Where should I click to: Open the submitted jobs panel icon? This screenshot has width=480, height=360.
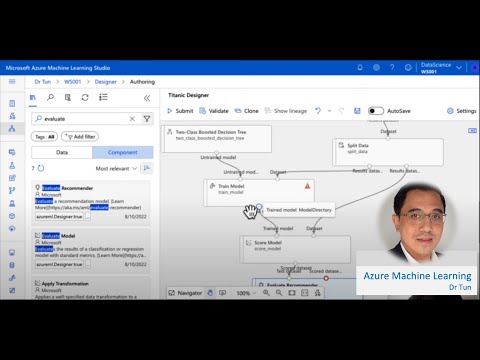[x=68, y=97]
